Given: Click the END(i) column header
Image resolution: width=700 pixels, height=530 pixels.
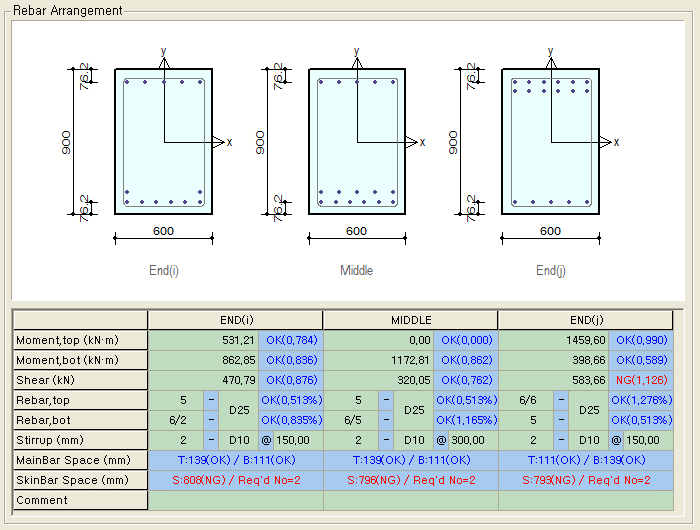Looking at the screenshot, I should 236,320.
